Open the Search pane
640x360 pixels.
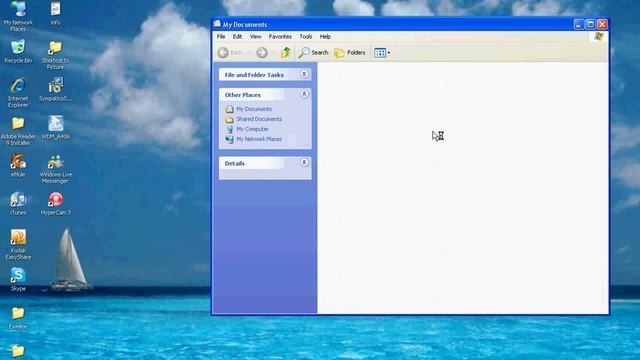[313, 52]
